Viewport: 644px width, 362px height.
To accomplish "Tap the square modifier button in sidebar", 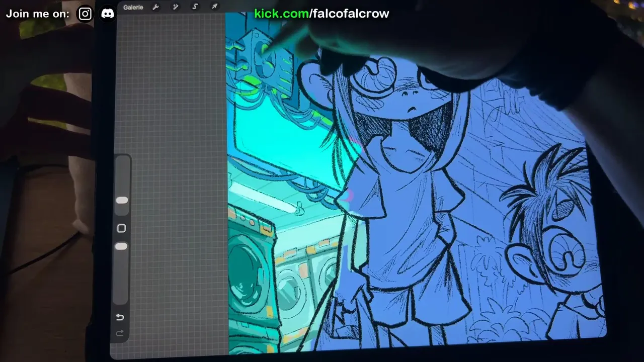I will click(121, 228).
